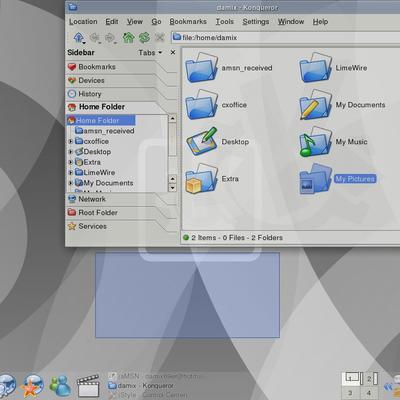
Task: Switch to virtual desktop 3 in pager
Action: tap(351, 393)
